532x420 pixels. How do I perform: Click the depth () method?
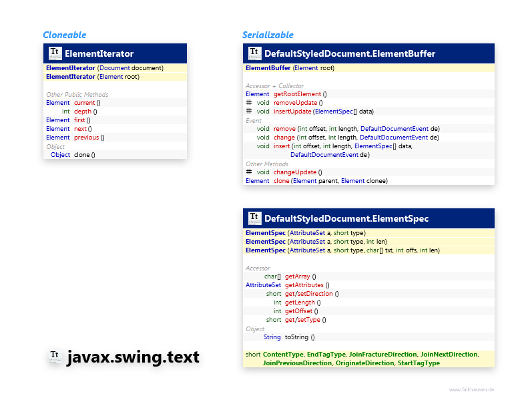(85, 112)
